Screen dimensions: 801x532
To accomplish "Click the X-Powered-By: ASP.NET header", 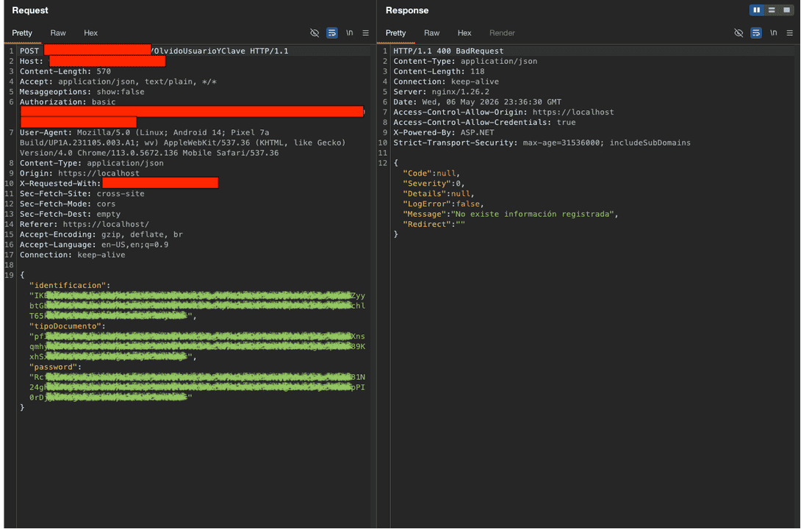I will [x=443, y=132].
